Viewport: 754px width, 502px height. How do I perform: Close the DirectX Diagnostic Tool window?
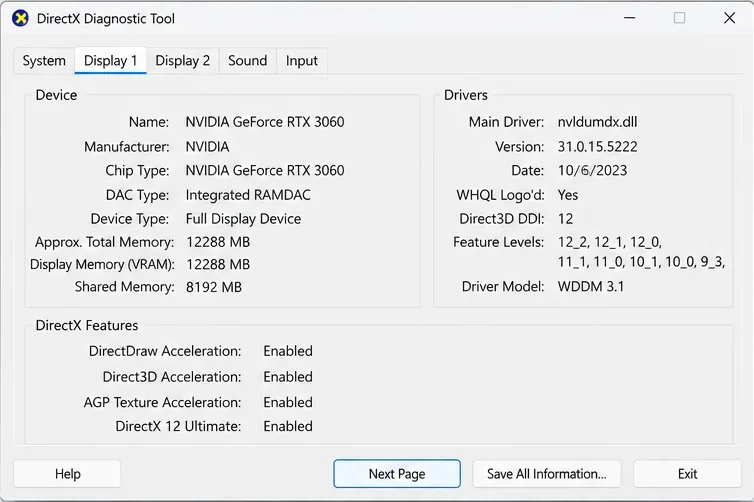coord(729,18)
